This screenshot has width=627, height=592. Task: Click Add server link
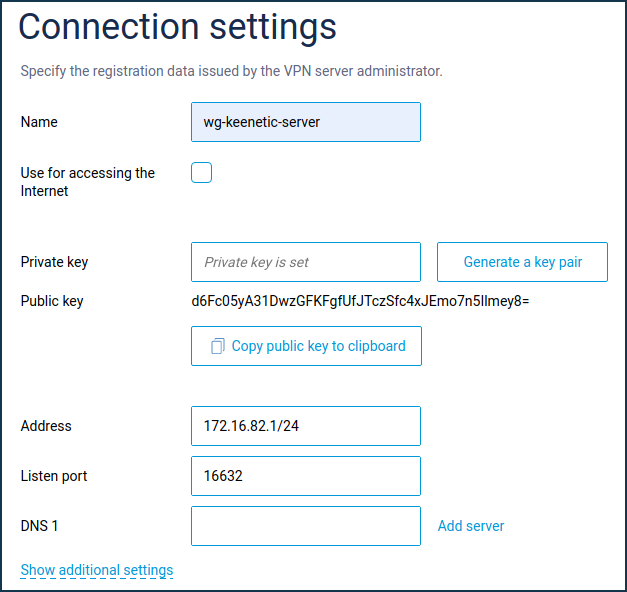[471, 526]
